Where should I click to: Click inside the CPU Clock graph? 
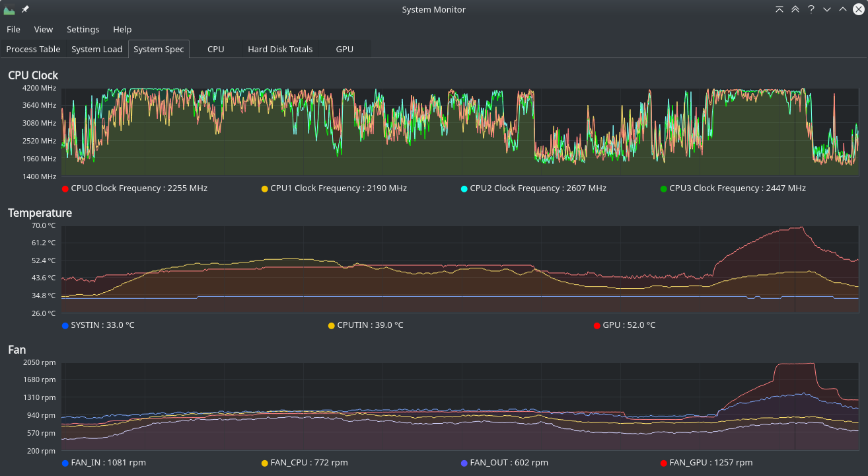460,132
